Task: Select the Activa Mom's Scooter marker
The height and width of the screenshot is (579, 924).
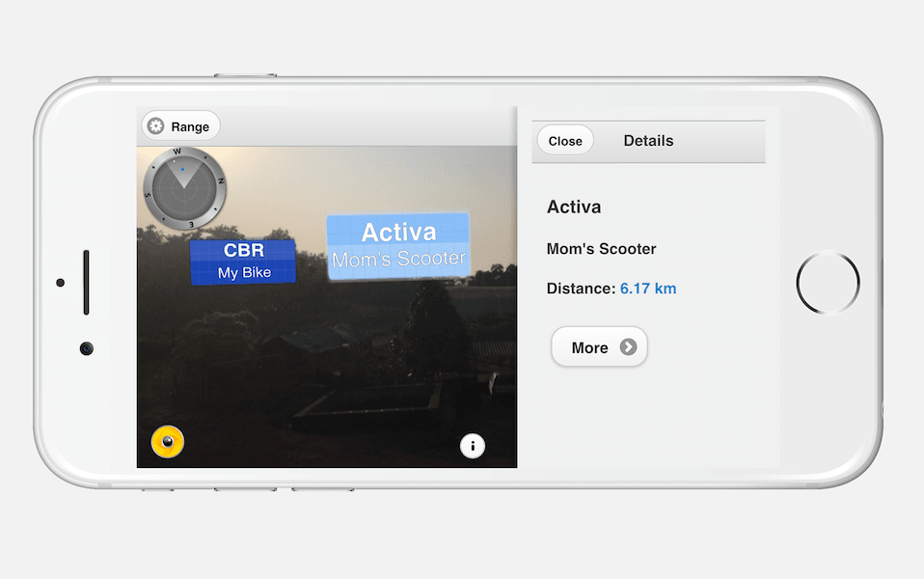Action: (x=398, y=245)
